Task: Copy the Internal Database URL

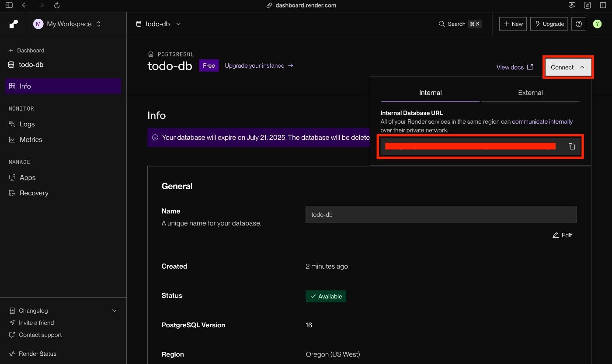Action: tap(572, 146)
